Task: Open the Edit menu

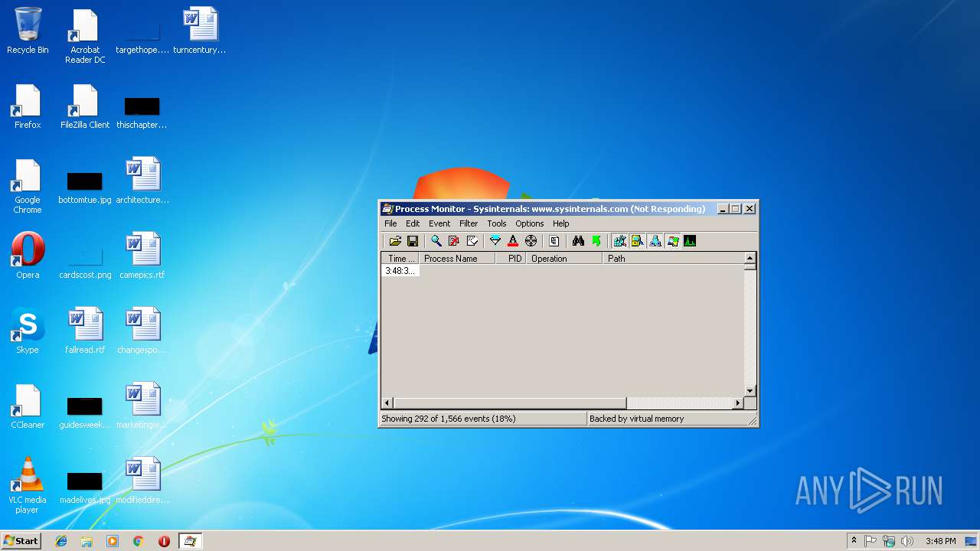Action: [413, 223]
